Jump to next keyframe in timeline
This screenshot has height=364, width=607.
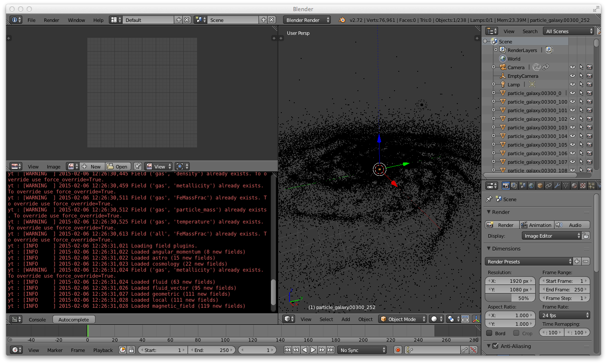pos(322,350)
